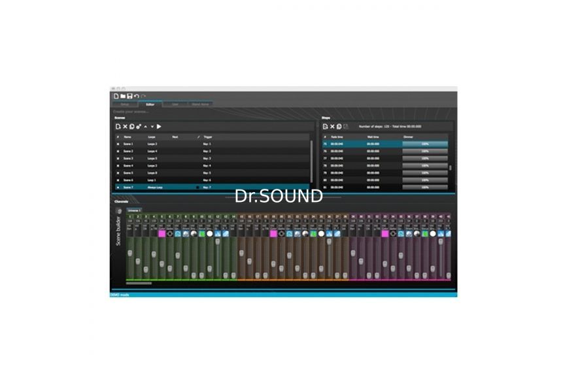The height and width of the screenshot is (392, 561).
Task: Click magenta color preset on channel 19
Action: [x=273, y=234]
